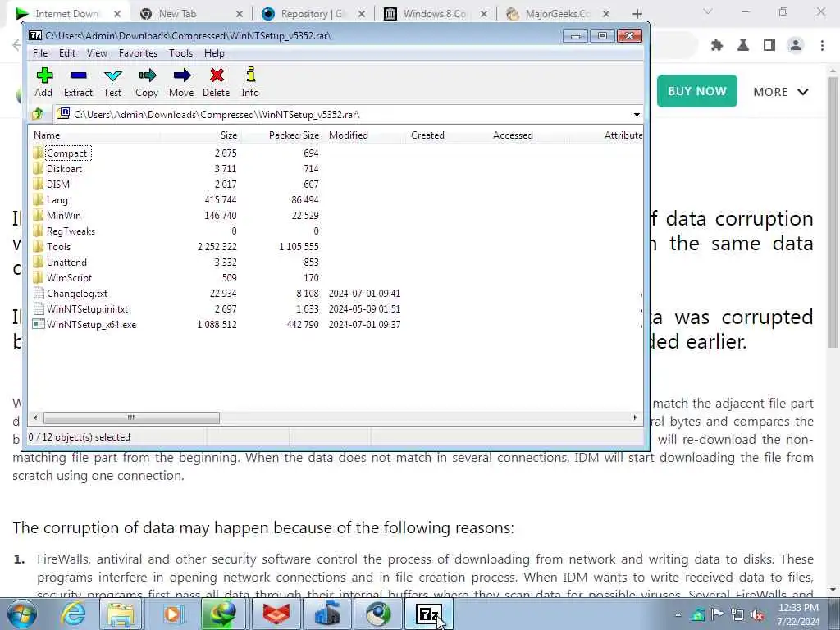
Task: Open the File menu in 7-Zip
Action: point(40,53)
